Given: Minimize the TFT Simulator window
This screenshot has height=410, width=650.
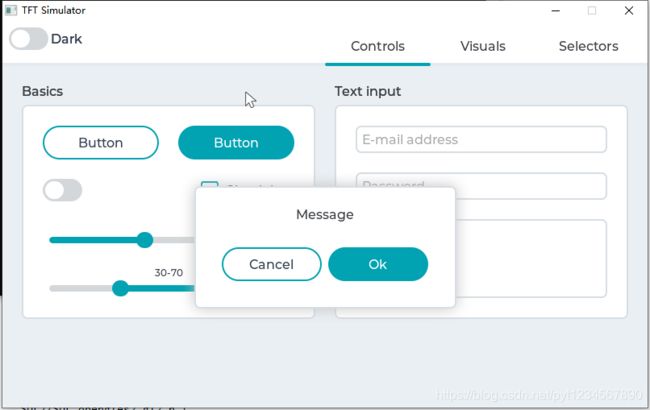Looking at the screenshot, I should (x=556, y=11).
